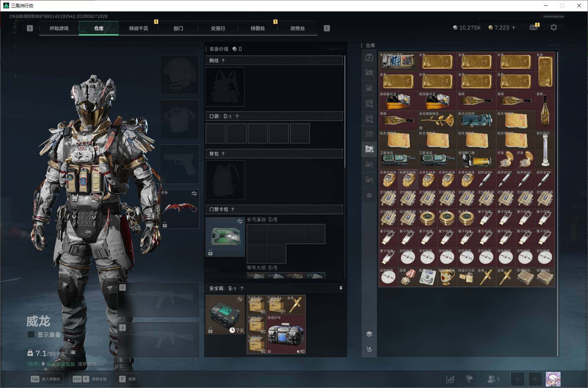
Task: Show help for 胸挂
Action: (x=223, y=61)
